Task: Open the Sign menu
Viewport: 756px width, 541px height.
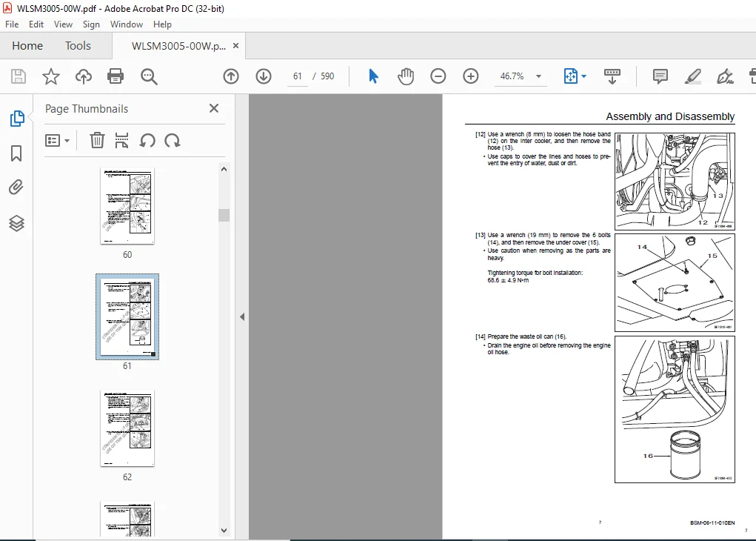Action: [x=91, y=24]
